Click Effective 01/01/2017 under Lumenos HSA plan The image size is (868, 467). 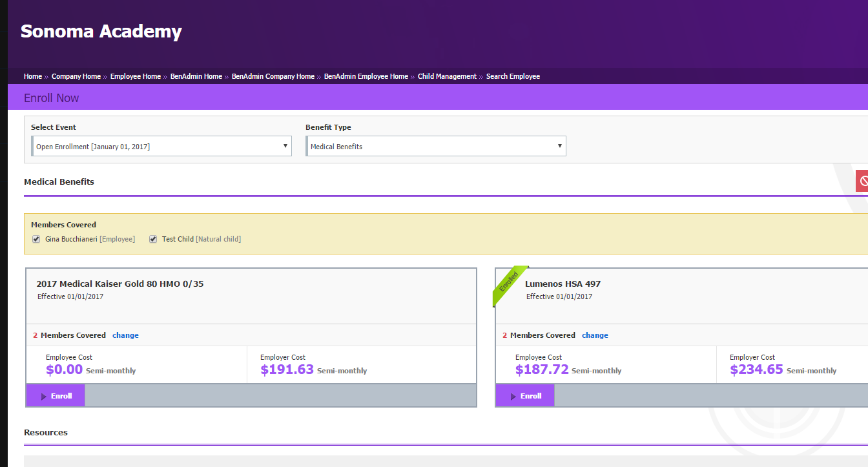[559, 296]
